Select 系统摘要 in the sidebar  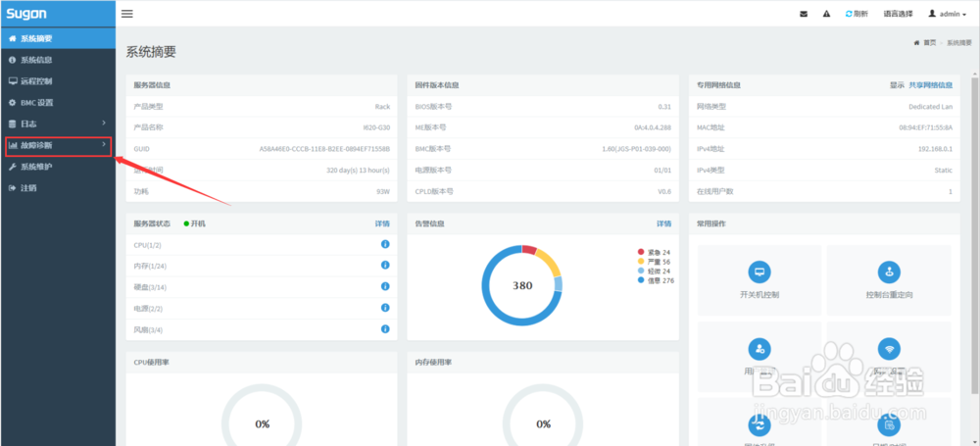[x=58, y=38]
